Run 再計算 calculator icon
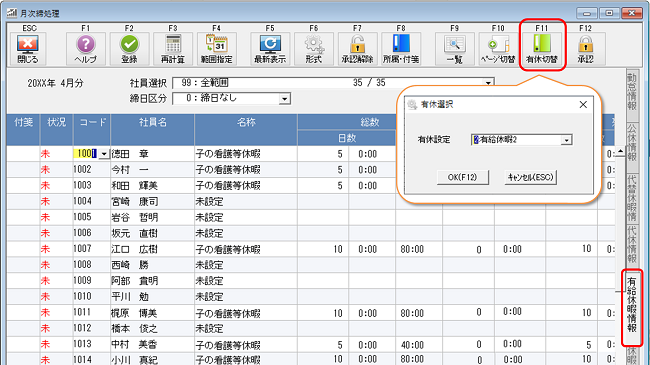Screen dimensions: 650x365 coord(173,49)
